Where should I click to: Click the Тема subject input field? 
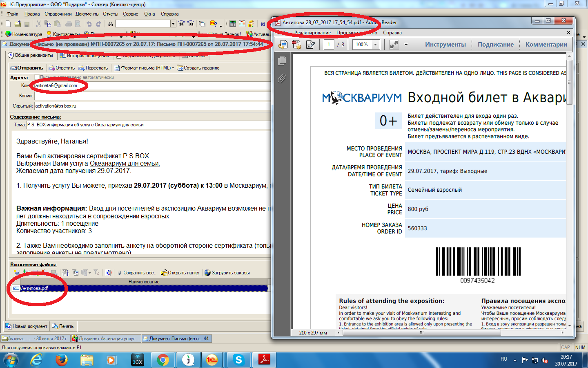148,125
